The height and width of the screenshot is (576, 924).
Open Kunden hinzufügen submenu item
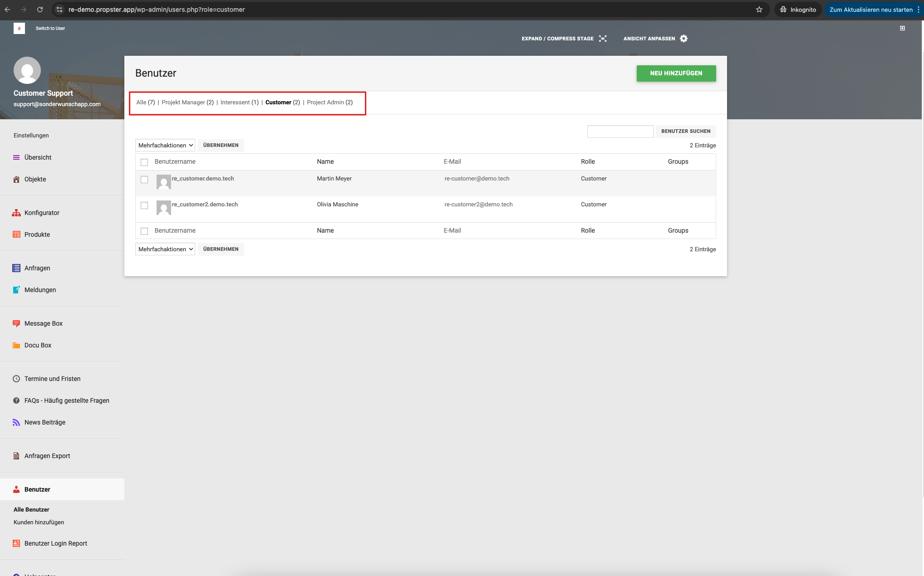point(39,522)
